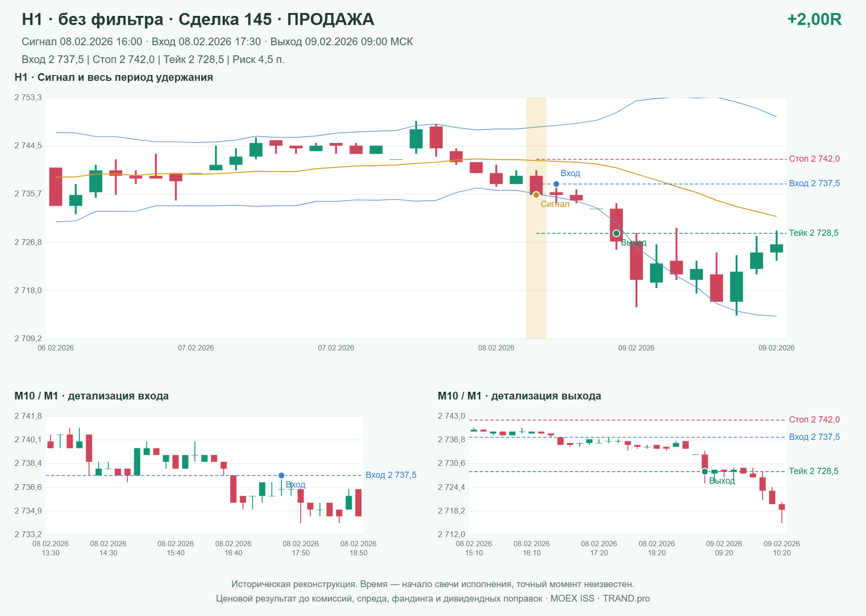The height and width of the screenshot is (616, 866).
Task: Click the exit chart time label 09:20
Action: click(x=724, y=553)
